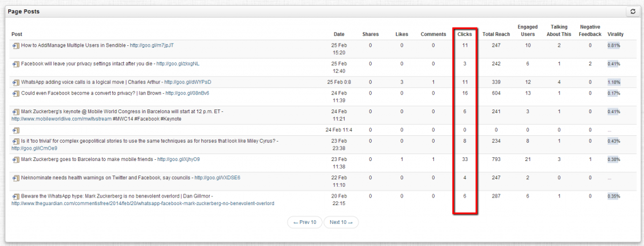Sort by the Post column header

coord(17,34)
